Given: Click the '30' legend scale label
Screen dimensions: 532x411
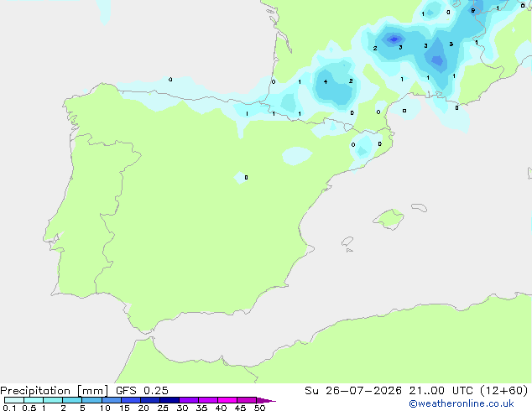Looking at the screenshot, I should (182, 408).
